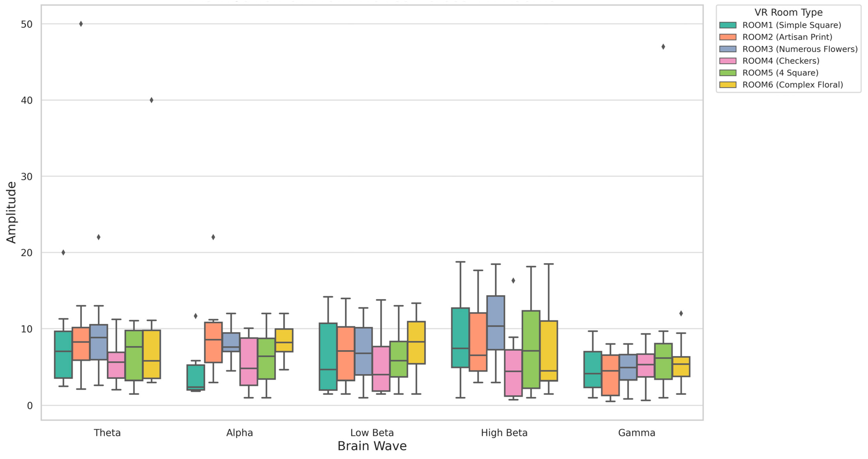This screenshot has width=868, height=459.
Task: Click the Low Beta x-axis label
Action: tap(372, 433)
